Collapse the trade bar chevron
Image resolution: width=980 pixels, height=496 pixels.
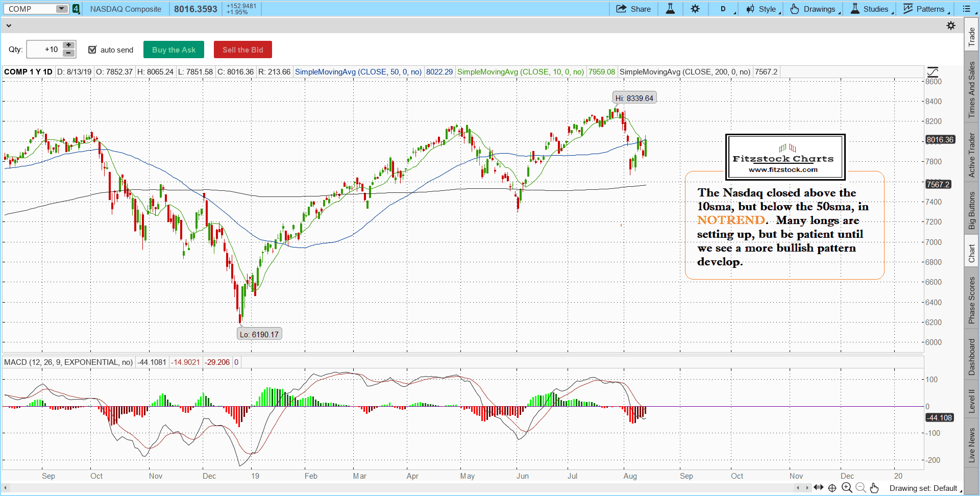tap(9, 26)
